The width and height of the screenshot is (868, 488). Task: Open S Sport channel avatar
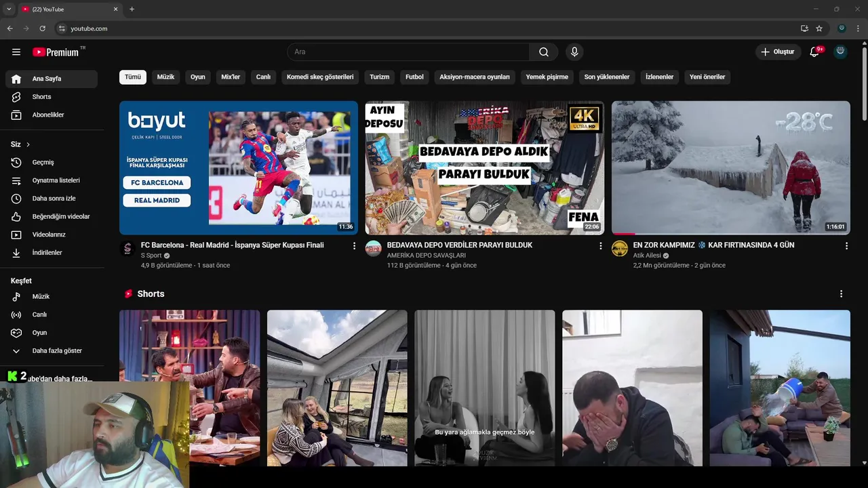(x=127, y=249)
